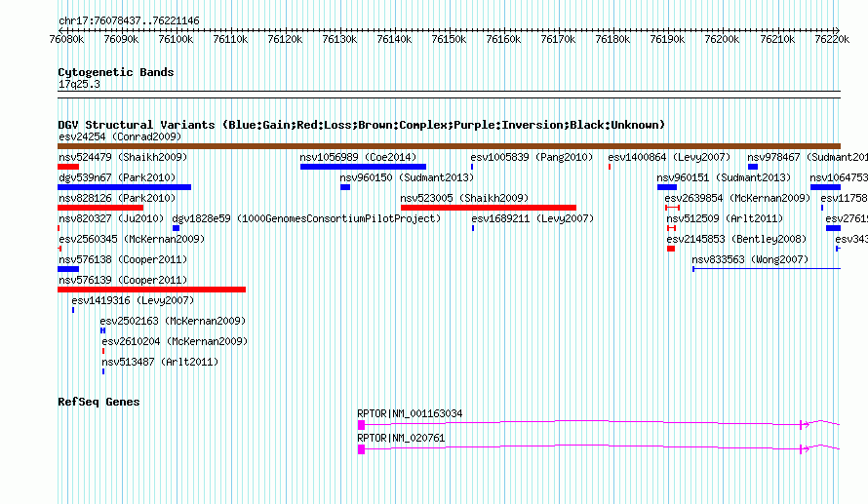The width and height of the screenshot is (868, 504).
Task: Click the blue gain bar under nsv1056989
Action: coord(363,167)
